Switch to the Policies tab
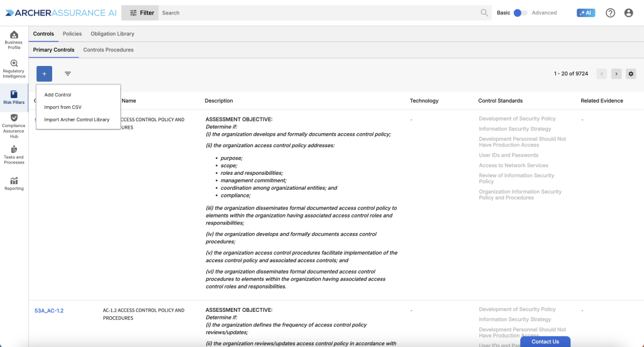 [72, 33]
